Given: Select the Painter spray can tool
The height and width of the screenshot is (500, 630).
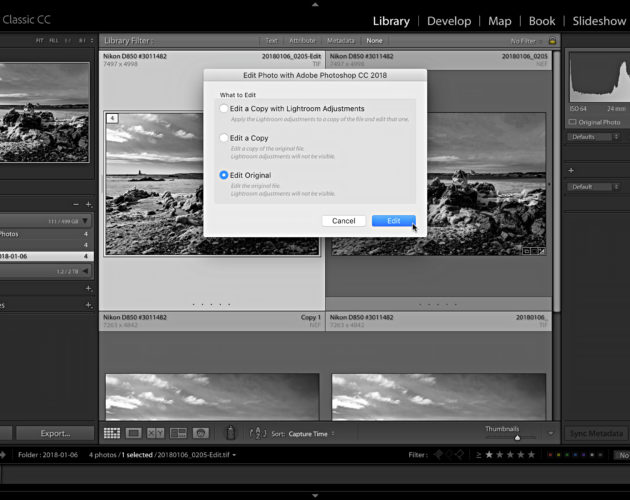Looking at the screenshot, I should (x=230, y=433).
